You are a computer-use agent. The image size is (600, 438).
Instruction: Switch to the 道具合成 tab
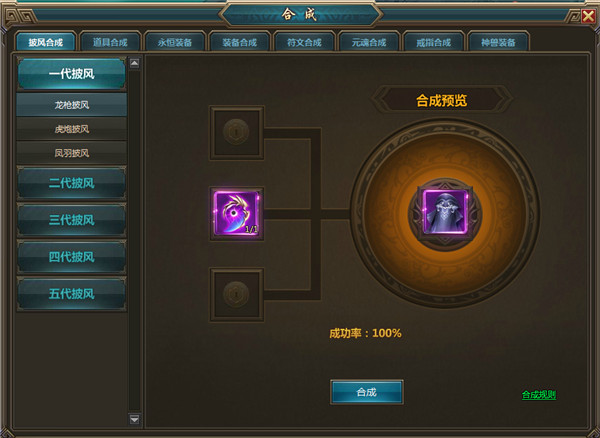(x=110, y=42)
